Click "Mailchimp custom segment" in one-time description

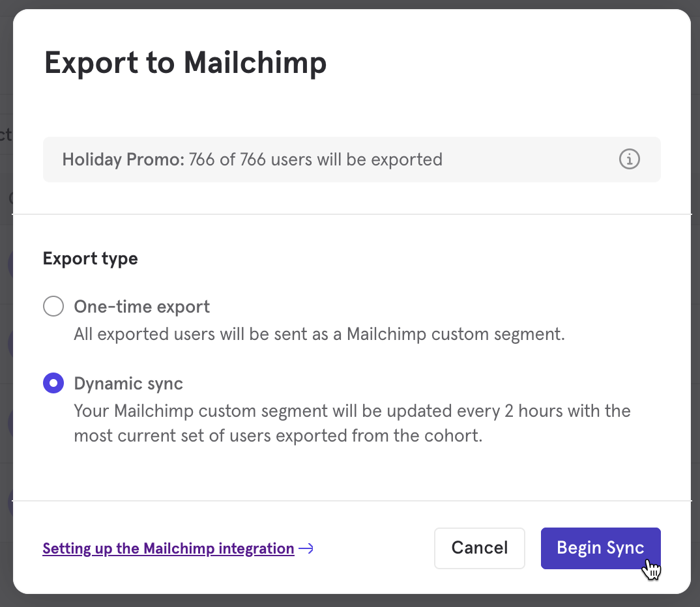pos(455,335)
